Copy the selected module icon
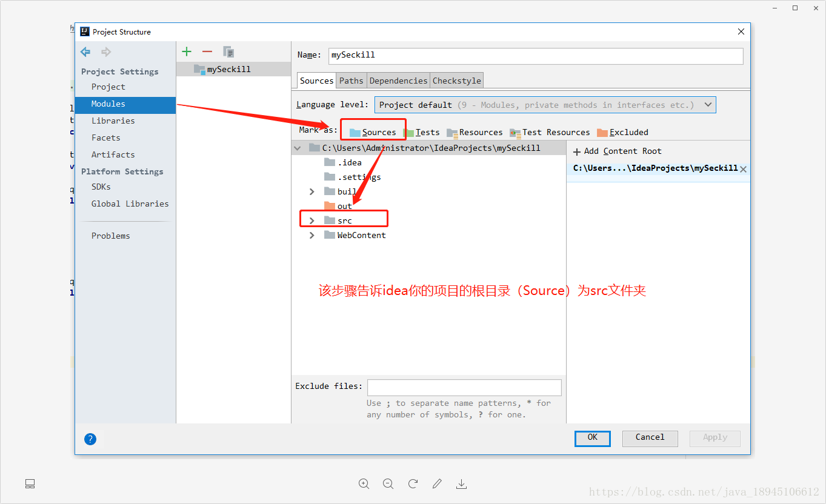 228,52
